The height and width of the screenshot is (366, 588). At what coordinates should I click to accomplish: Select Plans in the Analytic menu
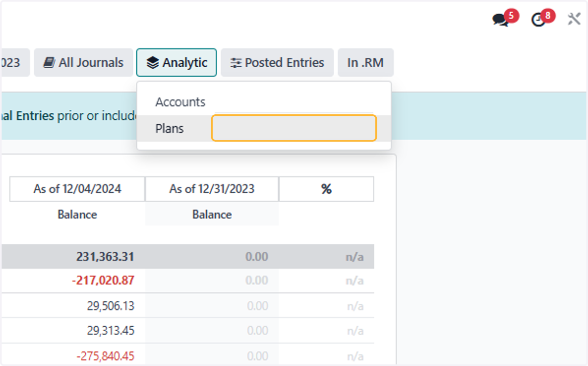click(x=170, y=129)
